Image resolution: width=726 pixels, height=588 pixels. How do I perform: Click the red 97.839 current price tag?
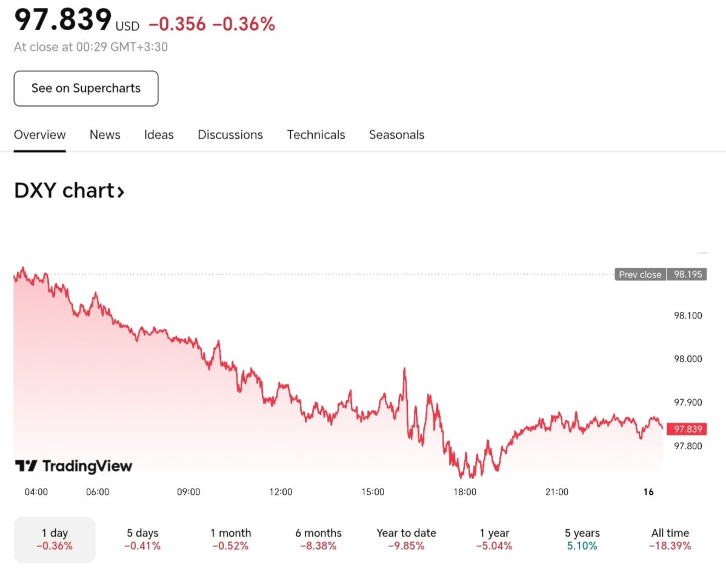pos(687,429)
